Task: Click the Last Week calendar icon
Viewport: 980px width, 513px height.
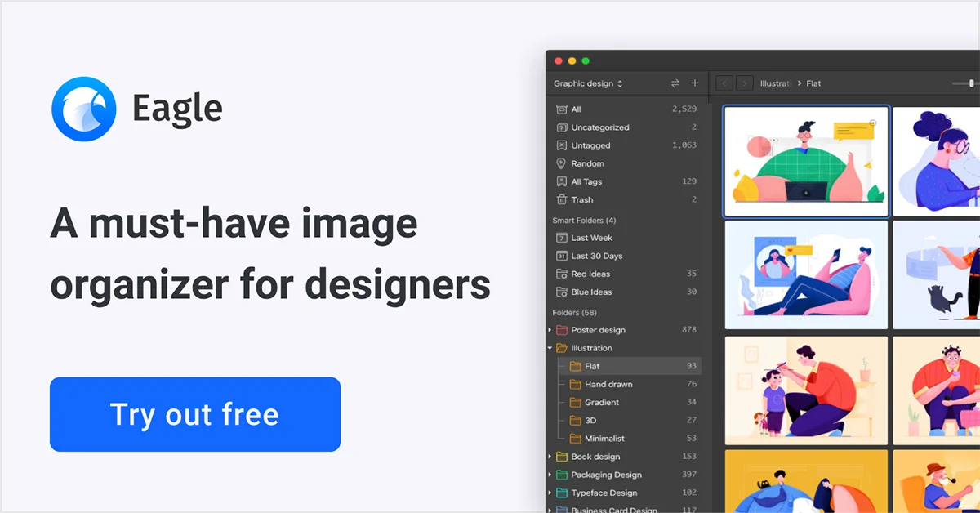Action: [x=561, y=238]
